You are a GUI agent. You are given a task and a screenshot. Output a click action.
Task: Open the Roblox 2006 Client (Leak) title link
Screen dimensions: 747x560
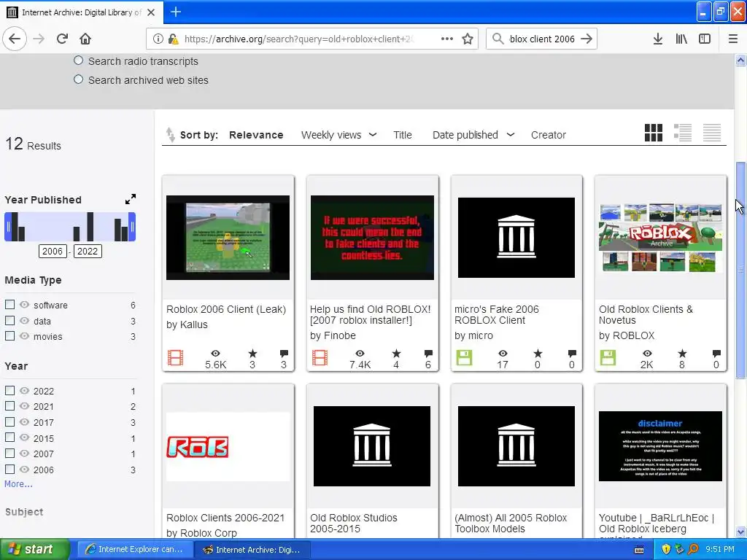[x=226, y=309]
